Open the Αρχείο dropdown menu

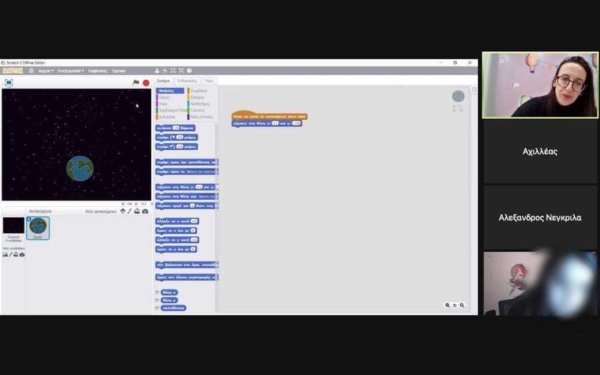(46, 71)
